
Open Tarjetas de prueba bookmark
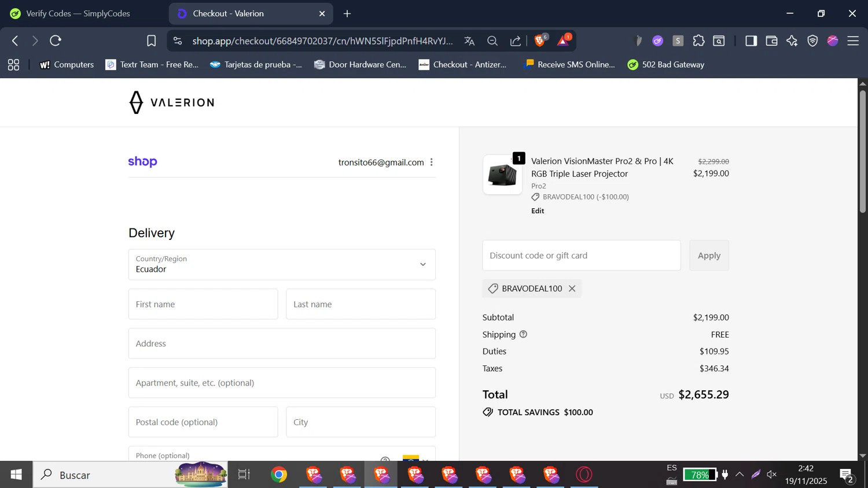(x=256, y=65)
